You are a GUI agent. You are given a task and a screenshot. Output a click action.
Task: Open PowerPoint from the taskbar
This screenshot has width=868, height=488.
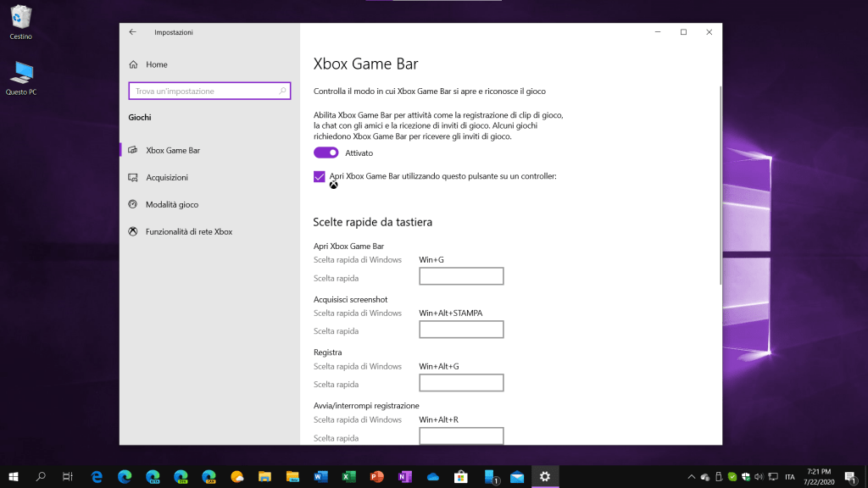(376, 477)
